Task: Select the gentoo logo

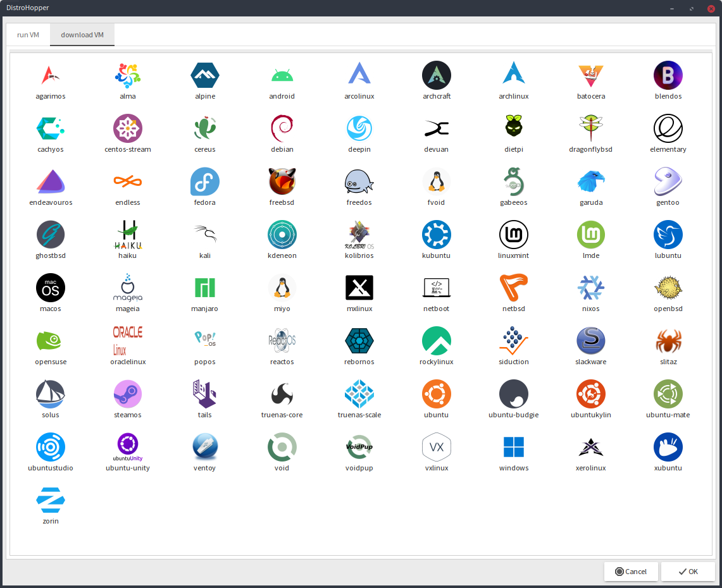Action: (x=668, y=181)
